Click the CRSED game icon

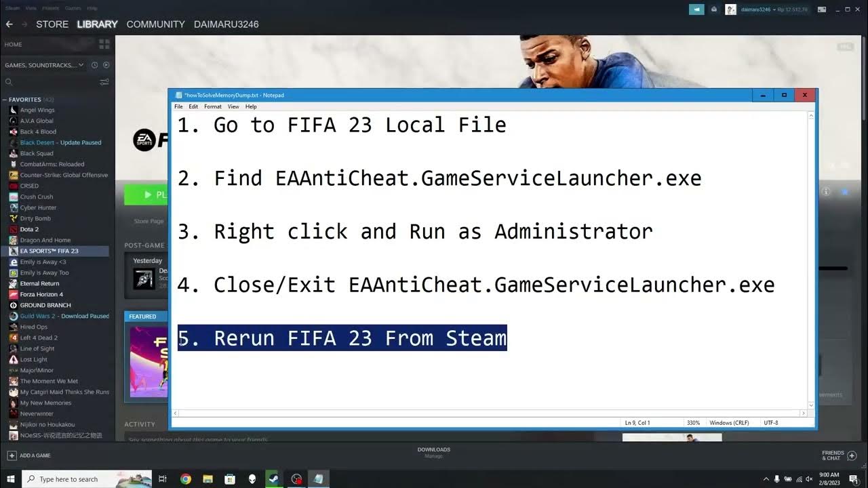coord(14,186)
